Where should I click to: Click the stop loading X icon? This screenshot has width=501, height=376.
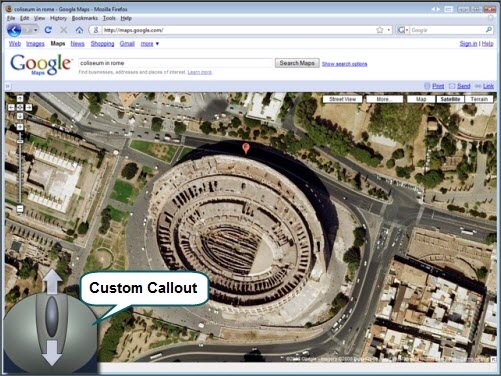(x=63, y=30)
